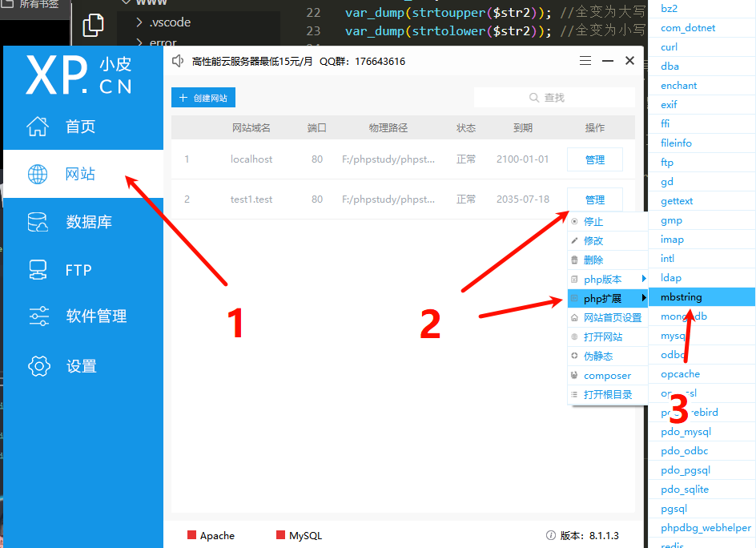Click 管理 button for test1.test row

594,199
